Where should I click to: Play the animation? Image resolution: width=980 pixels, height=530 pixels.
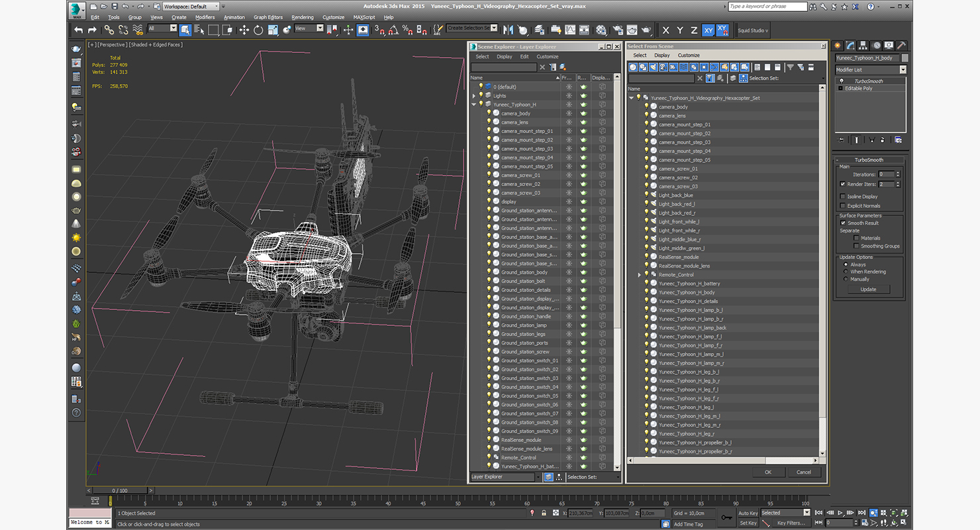coord(841,513)
